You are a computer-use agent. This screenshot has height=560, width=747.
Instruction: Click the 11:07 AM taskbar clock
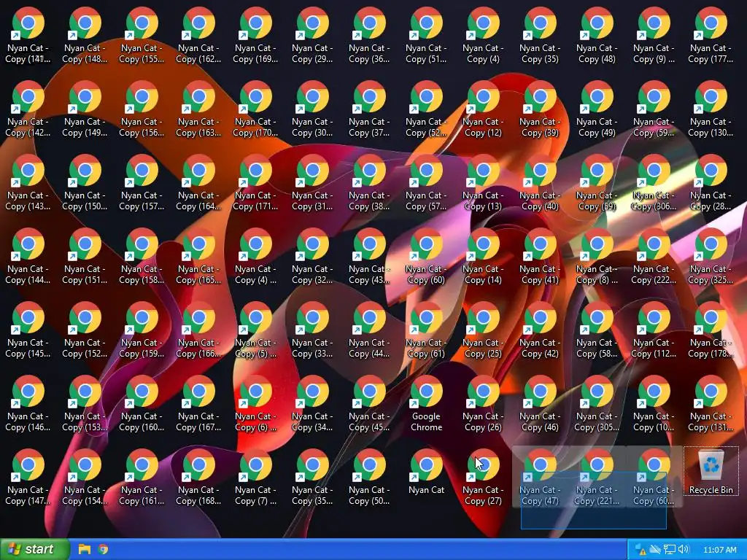719,550
